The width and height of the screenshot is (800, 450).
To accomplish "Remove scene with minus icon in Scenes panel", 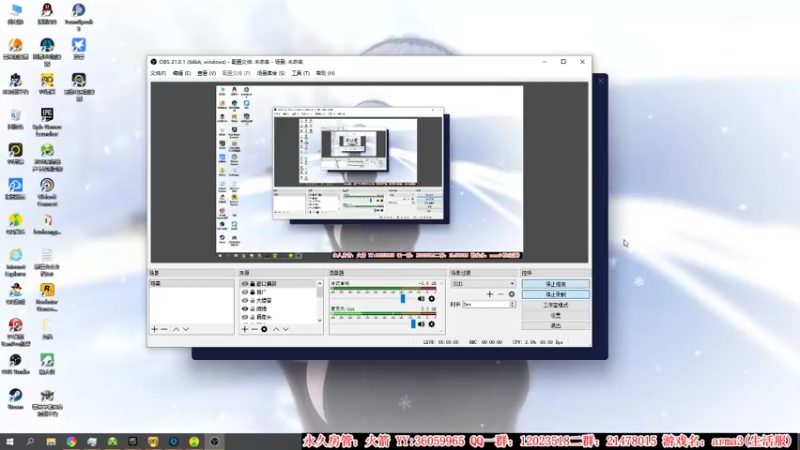I will (164, 329).
